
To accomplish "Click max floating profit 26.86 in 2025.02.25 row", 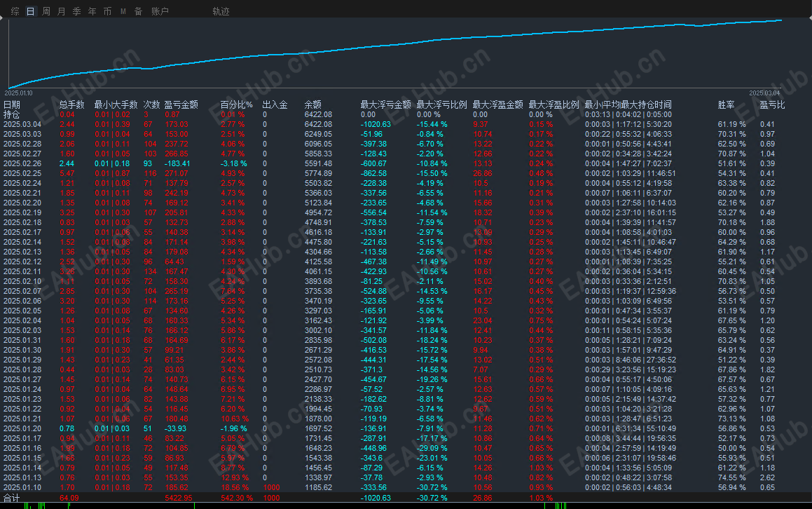I will click(483, 174).
